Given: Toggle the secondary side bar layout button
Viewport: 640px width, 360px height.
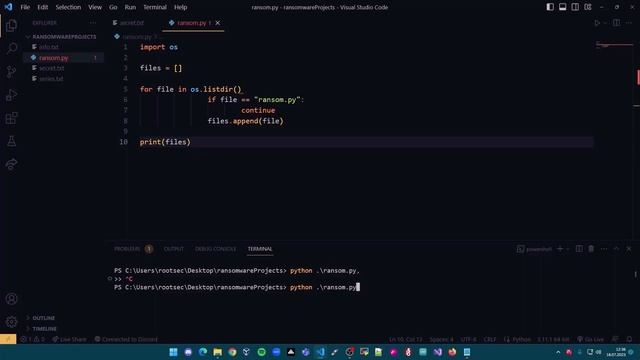Looking at the screenshot, I should click(x=575, y=7).
